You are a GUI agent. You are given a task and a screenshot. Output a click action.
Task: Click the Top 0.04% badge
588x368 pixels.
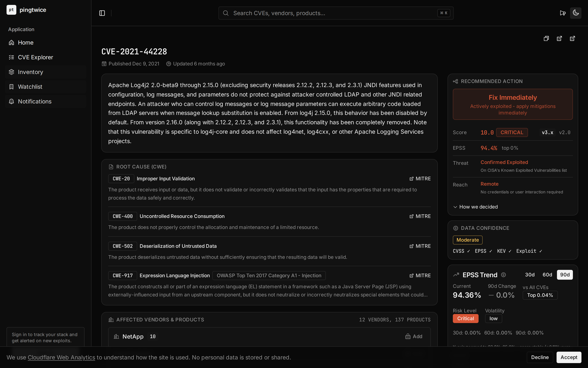[x=540, y=295]
